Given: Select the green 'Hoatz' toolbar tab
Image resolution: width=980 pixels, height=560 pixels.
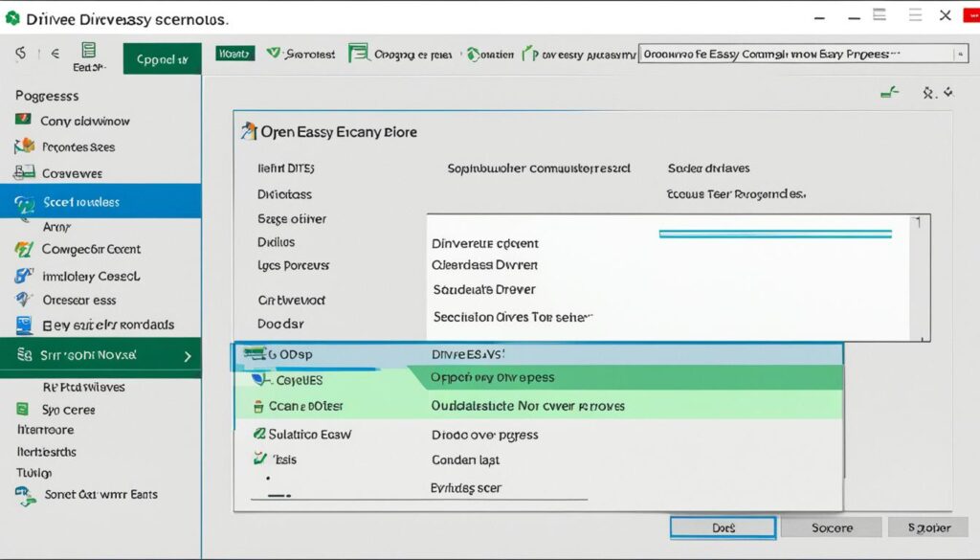Looking at the screenshot, I should [x=235, y=54].
